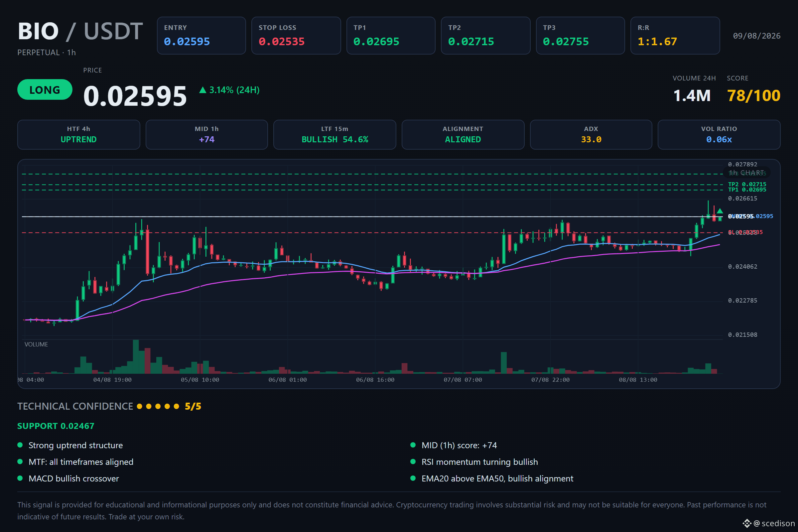The height and width of the screenshot is (532, 798).
Task: Click the 05/08 10:00 time axis label
Action: click(200, 380)
